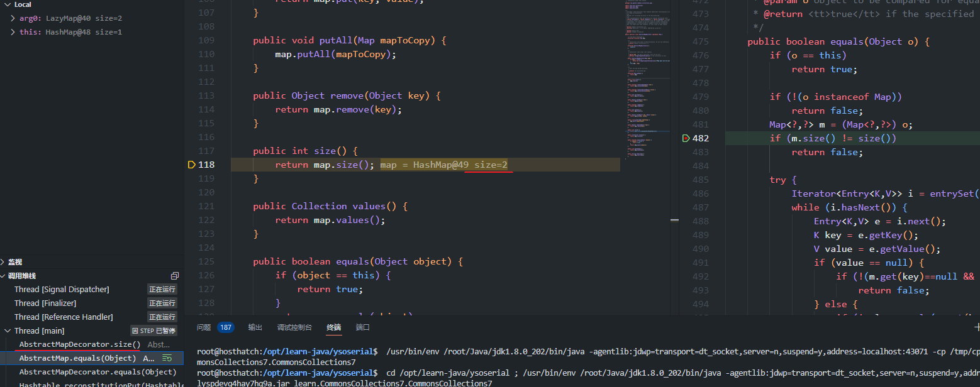Click the restart frame icon on AbstractMap.equals
This screenshot has width=980, height=387.
click(167, 358)
